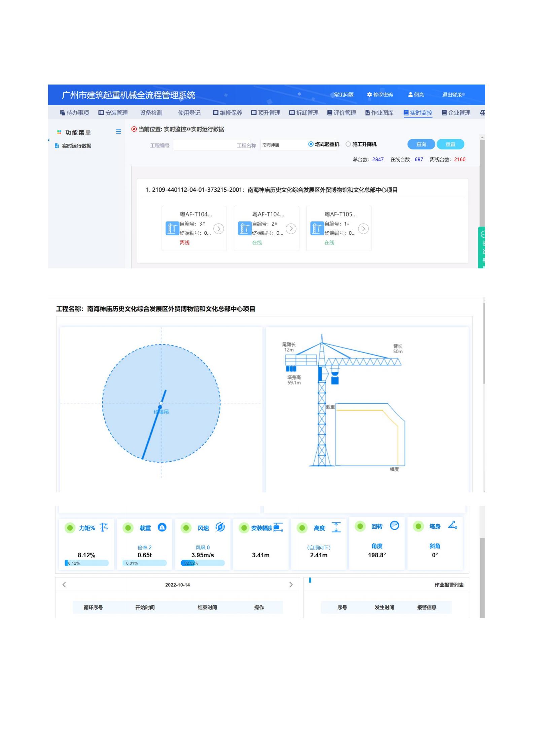Go to next date after 2022-10-14
The height and width of the screenshot is (756, 534).
291,585
